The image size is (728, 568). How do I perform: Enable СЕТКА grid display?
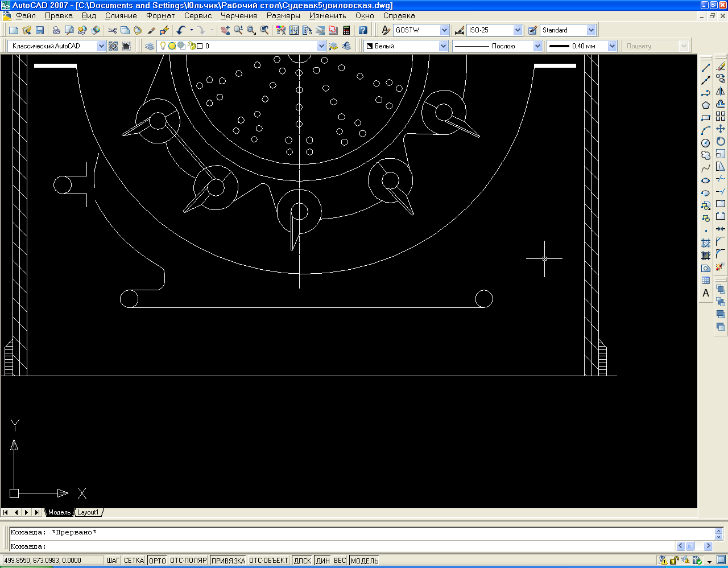[x=134, y=561]
